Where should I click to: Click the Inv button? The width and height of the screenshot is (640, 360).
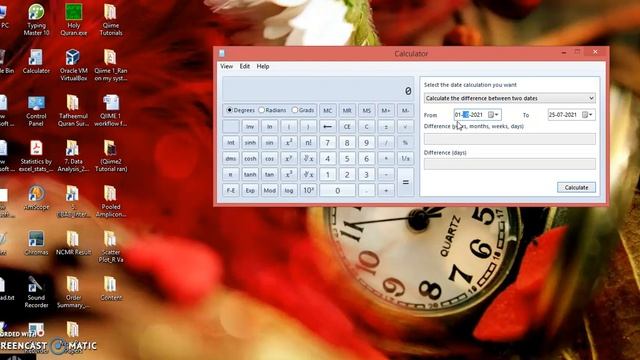(x=250, y=127)
